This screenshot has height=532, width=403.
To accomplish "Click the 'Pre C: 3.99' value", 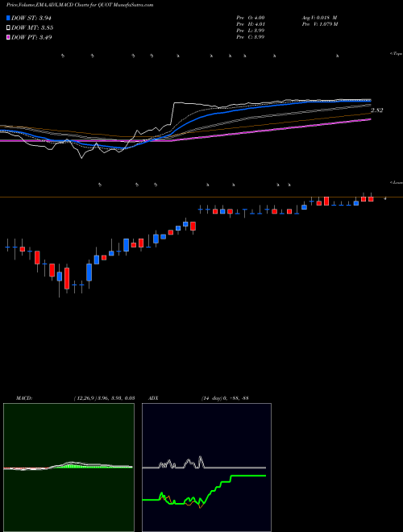I will (251, 37).
